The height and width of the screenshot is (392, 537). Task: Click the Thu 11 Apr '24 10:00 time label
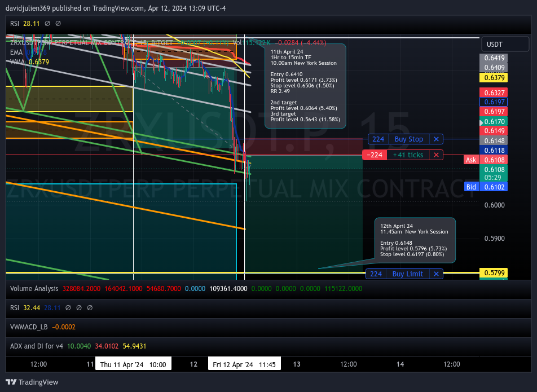pos(133,364)
